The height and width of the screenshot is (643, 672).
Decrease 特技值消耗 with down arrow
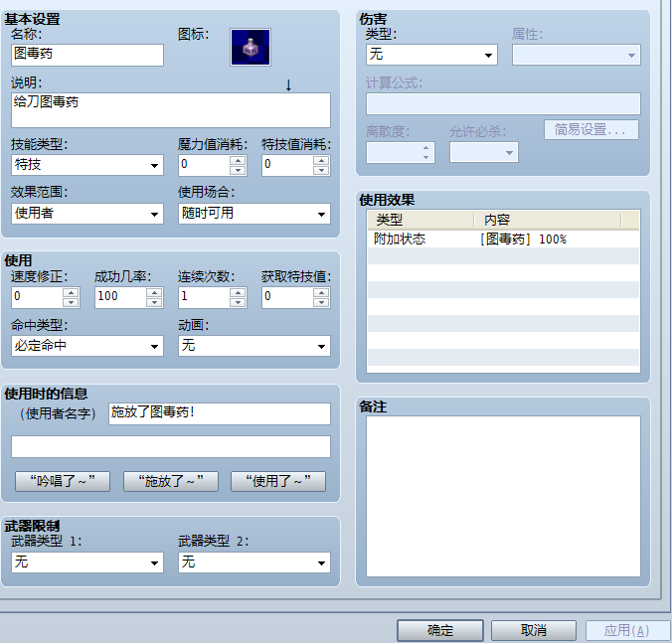point(321,170)
